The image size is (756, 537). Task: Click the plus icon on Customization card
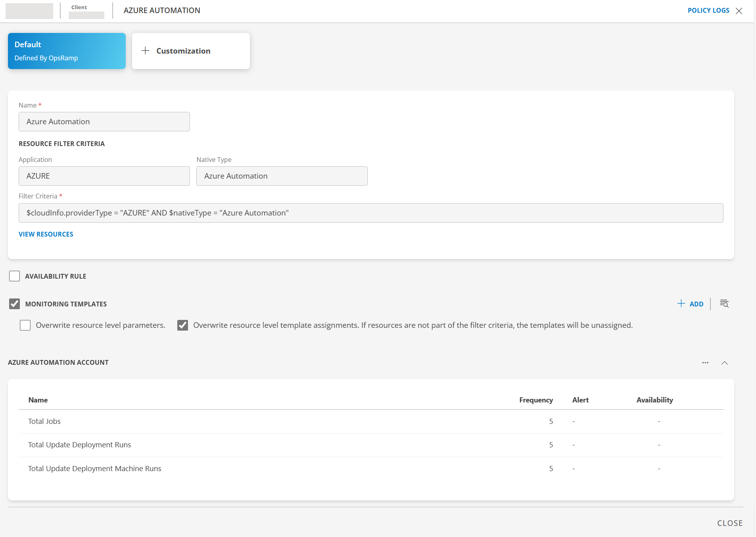point(145,51)
